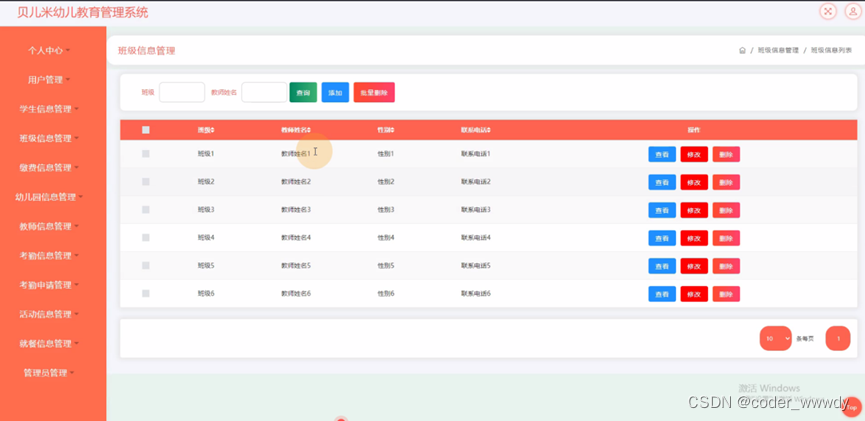Check the row checkbox for 班级1
Image resolution: width=865 pixels, height=421 pixels.
click(x=146, y=154)
